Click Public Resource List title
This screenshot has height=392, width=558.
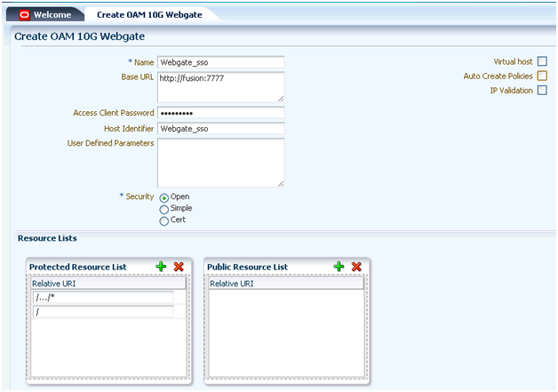pos(247,267)
